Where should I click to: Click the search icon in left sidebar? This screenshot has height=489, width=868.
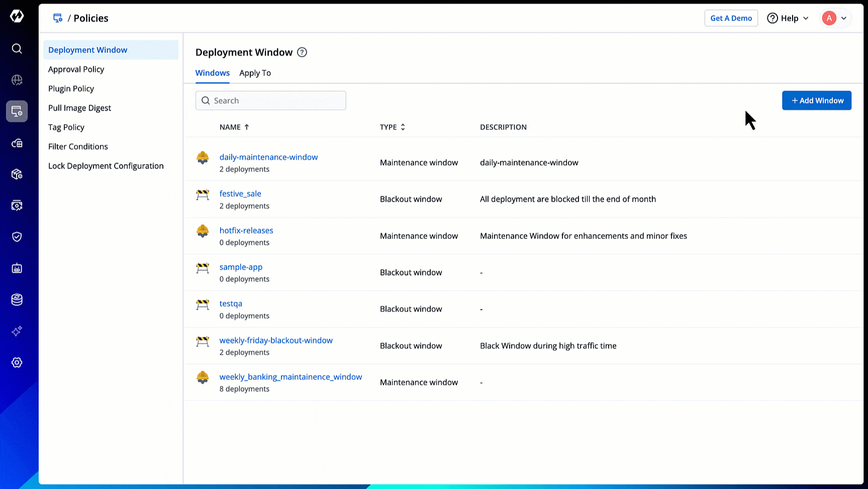coord(17,48)
